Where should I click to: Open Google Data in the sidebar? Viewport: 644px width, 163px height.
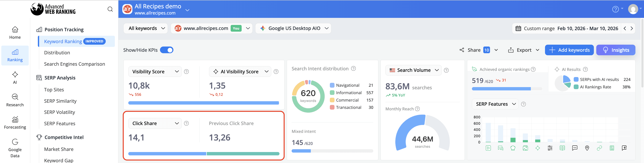tap(15, 148)
